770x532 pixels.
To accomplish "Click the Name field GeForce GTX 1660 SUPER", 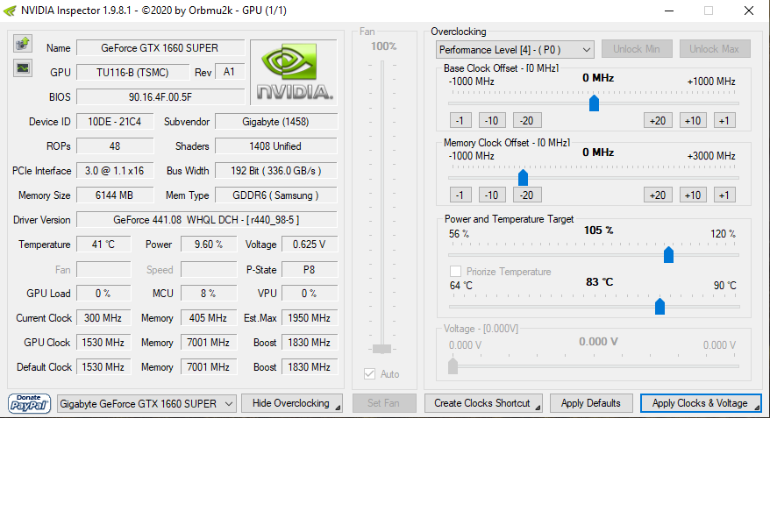I will pos(160,47).
